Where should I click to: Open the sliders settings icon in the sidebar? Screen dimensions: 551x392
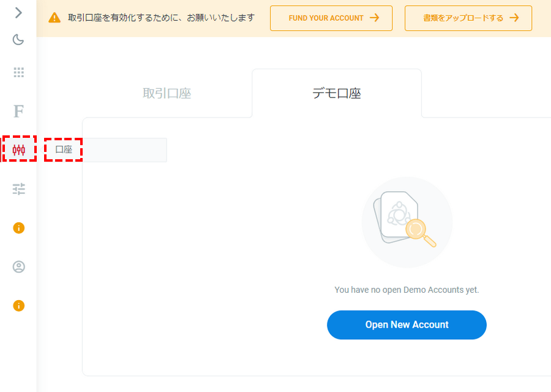click(x=18, y=189)
